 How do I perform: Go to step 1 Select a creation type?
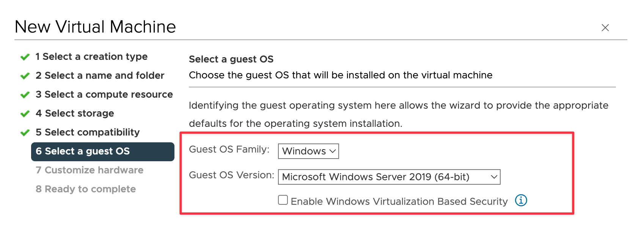(91, 56)
